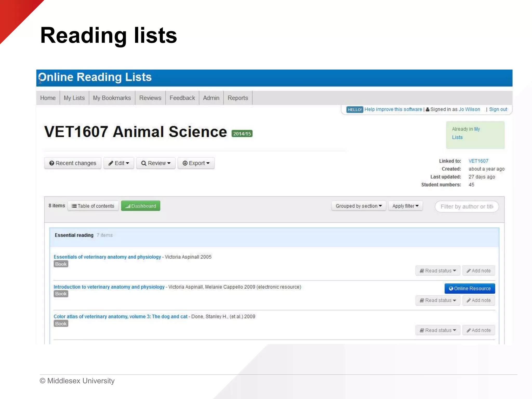Click the globe icon on Online Resource
Viewport: 532px width, 399px height.
[451, 289]
